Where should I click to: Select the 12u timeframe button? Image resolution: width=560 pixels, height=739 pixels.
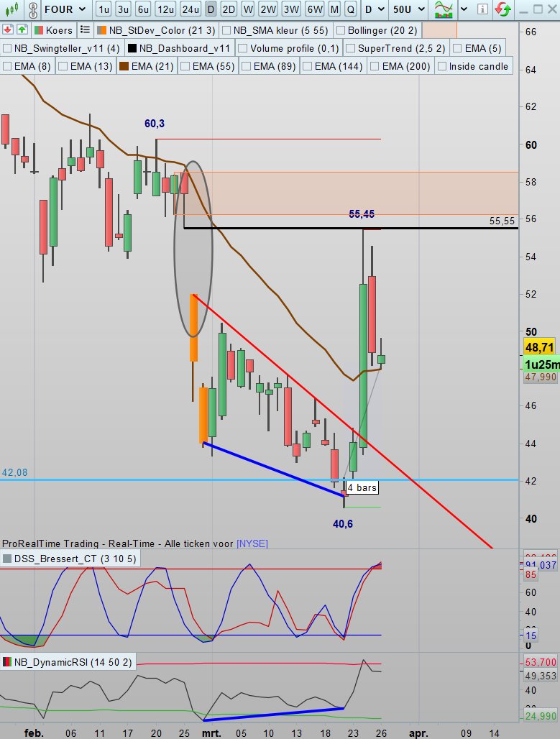tap(166, 9)
